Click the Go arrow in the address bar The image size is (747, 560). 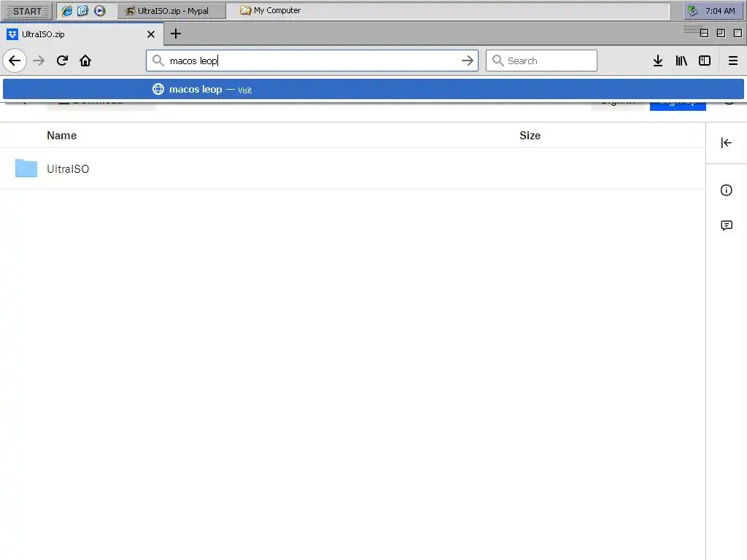click(x=468, y=61)
